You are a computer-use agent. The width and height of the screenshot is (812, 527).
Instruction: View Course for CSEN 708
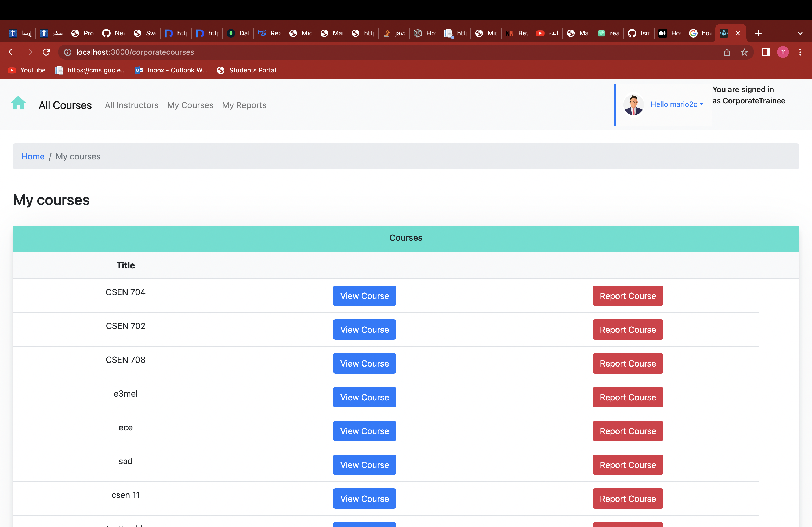pos(364,363)
